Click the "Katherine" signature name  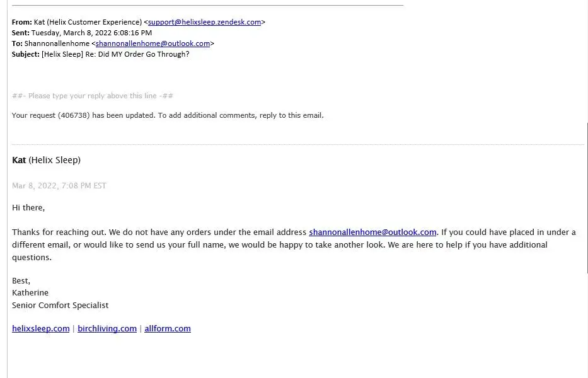coord(30,293)
